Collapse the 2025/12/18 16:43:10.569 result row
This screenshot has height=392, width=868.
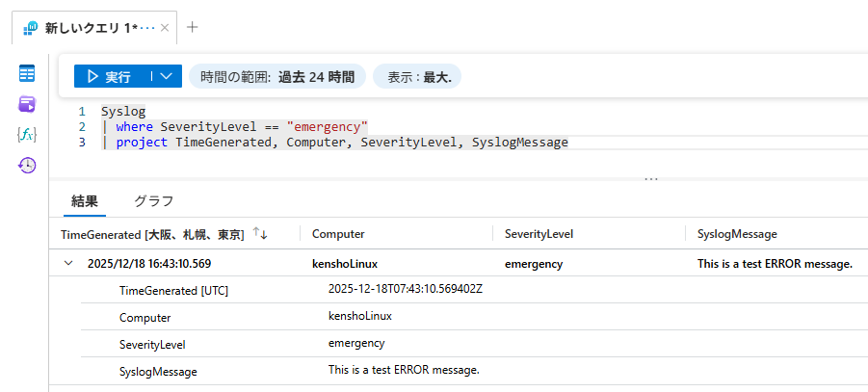pyautogui.click(x=68, y=264)
